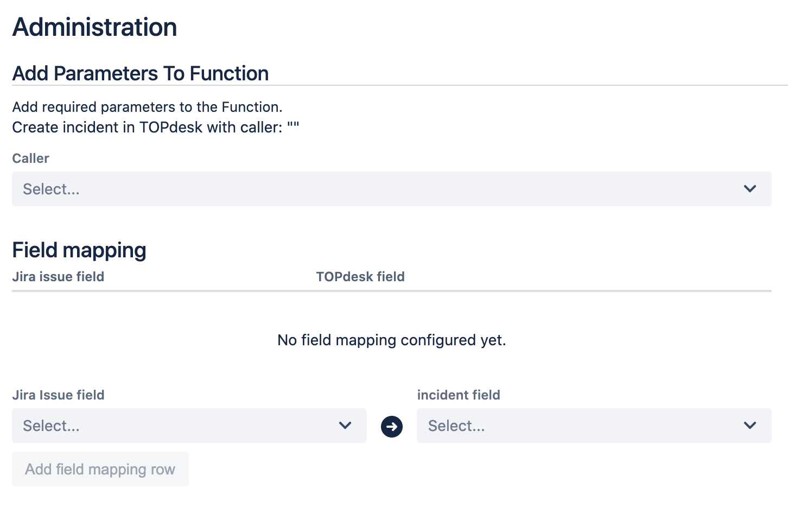
Task: Click the incident field chevron arrow
Action: (x=750, y=426)
